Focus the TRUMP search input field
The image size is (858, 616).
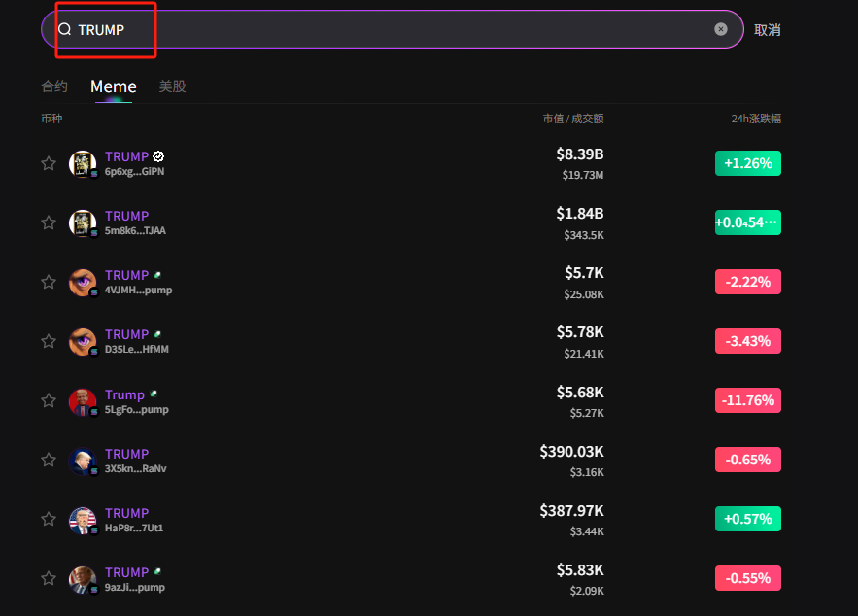tap(393, 29)
